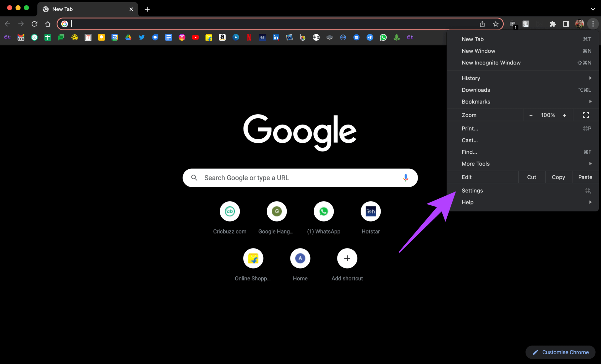Viewport: 601px width, 364px height.
Task: Open the (1) WhatsApp shortcut tile
Action: tap(324, 218)
